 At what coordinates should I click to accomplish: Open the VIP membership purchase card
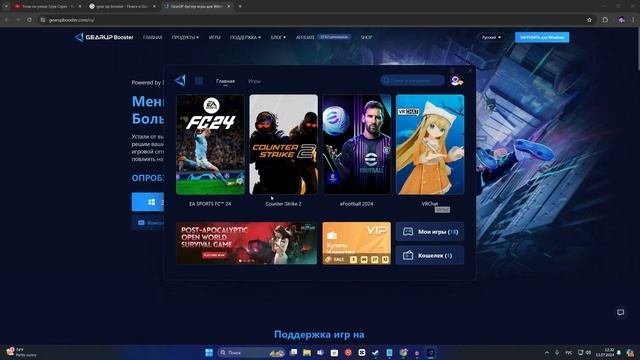tap(356, 243)
